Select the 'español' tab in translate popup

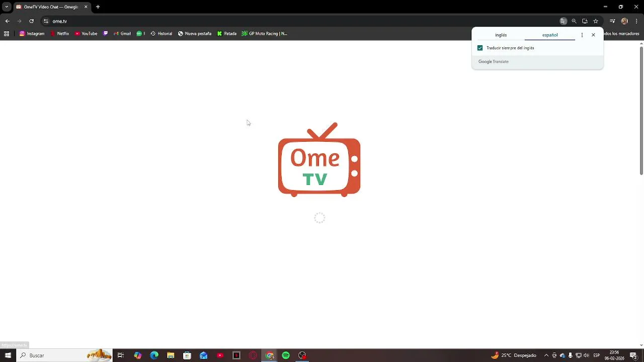click(550, 35)
